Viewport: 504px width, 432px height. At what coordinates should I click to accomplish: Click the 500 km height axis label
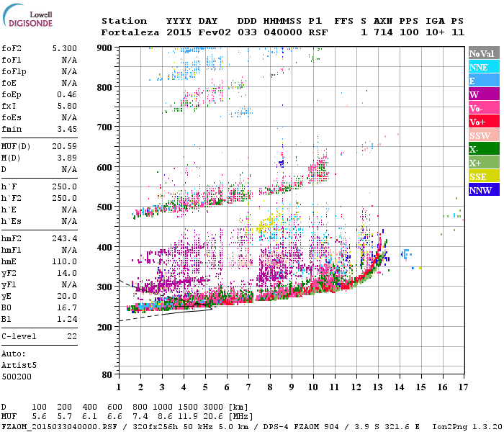[104, 207]
